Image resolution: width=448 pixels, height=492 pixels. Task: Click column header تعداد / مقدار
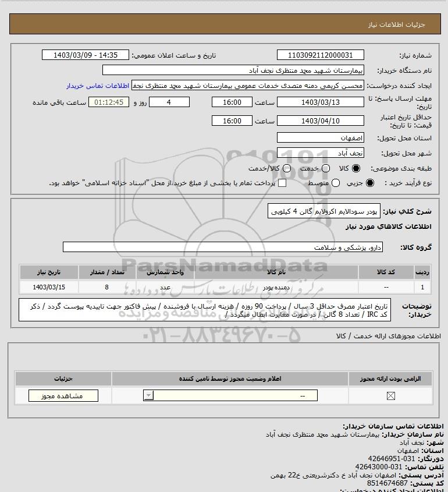point(107,272)
